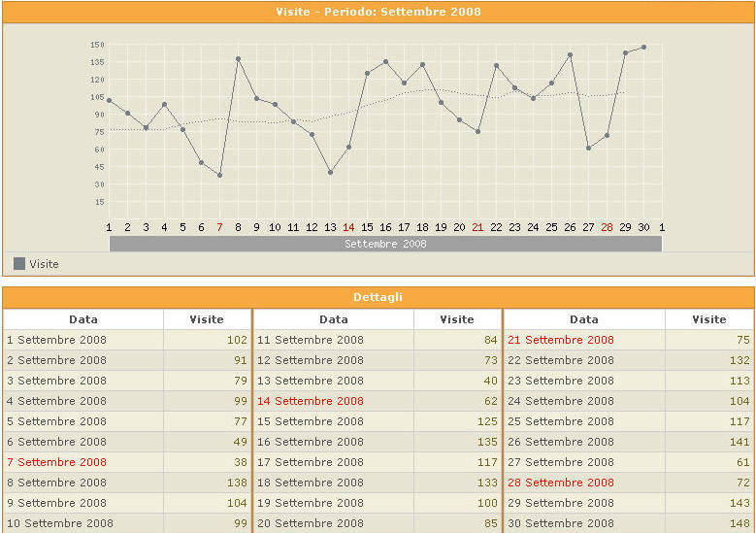Click the row 9 Settembre 2008
This screenshot has width=756, height=533.
tap(127, 503)
